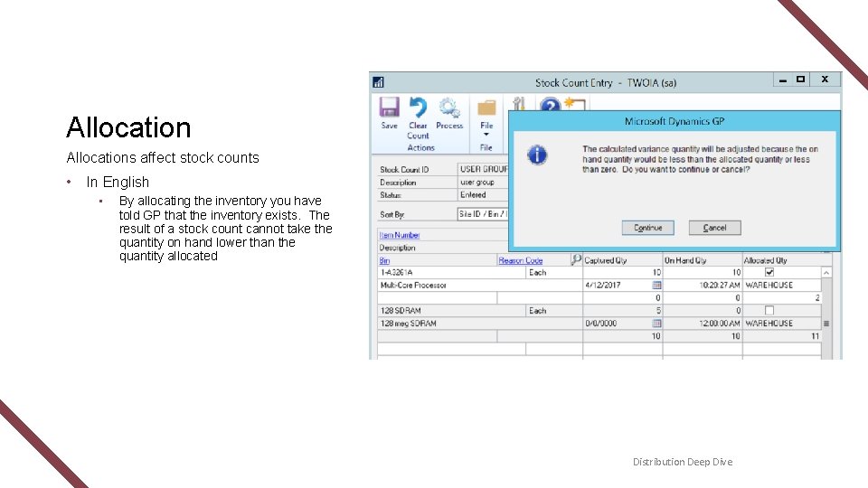Click the Continue button in the dialog
Screen dimensions: 868x488
pos(647,228)
